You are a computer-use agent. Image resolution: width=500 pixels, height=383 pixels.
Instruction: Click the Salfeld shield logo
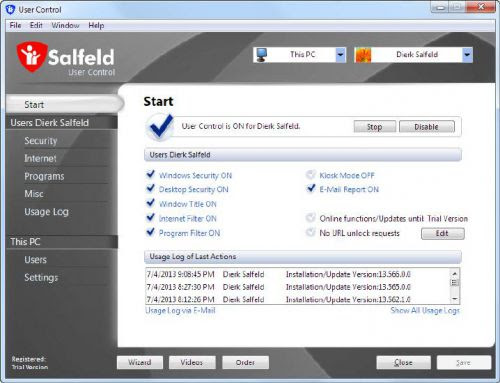click(x=32, y=57)
